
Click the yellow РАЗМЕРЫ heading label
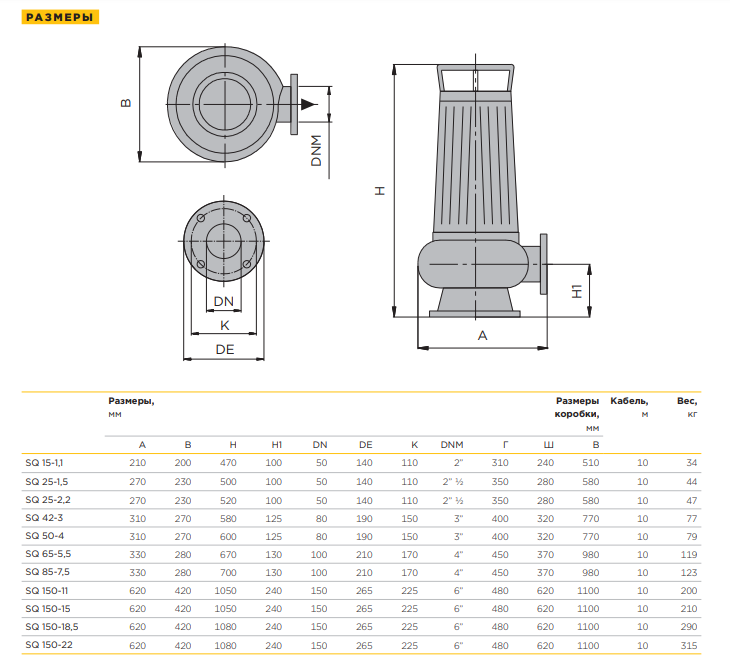[60, 17]
